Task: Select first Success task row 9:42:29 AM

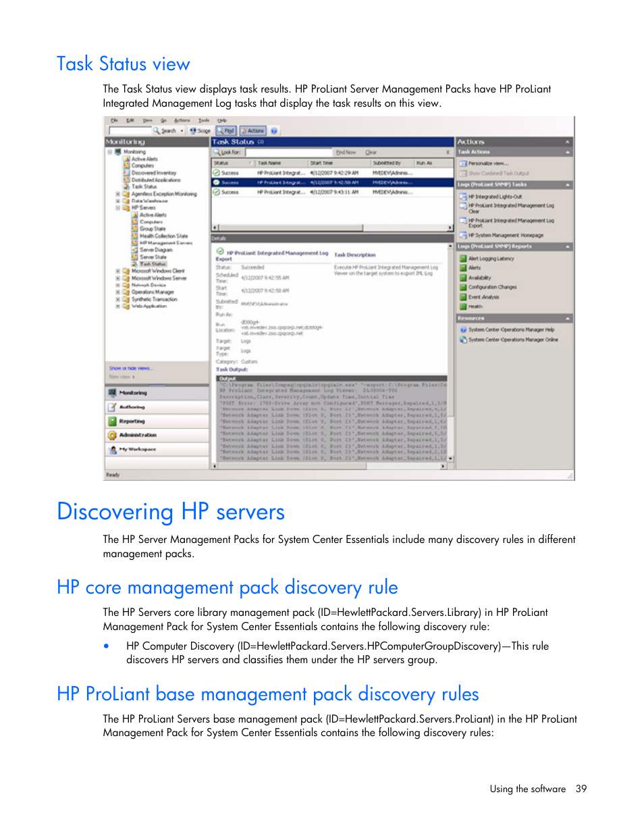Action: [332, 173]
